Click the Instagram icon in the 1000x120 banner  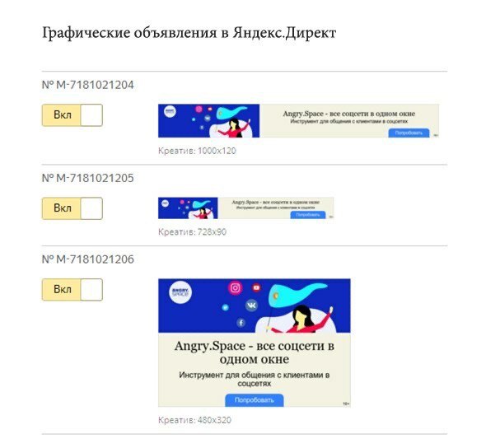(199, 110)
